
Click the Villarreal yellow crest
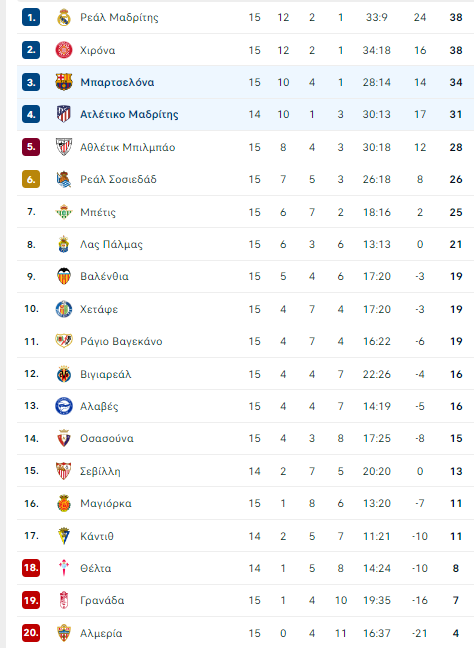click(x=64, y=374)
